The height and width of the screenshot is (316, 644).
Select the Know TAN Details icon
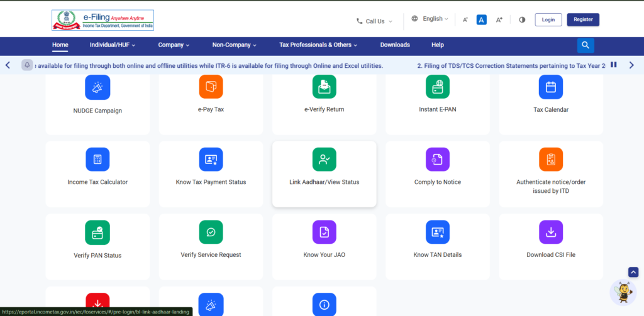click(x=438, y=232)
